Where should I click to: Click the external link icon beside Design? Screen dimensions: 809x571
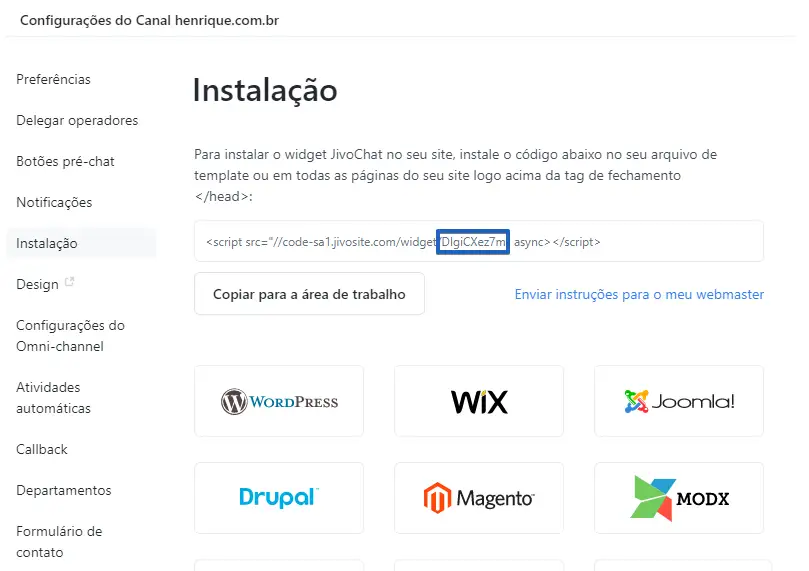pyautogui.click(x=70, y=282)
